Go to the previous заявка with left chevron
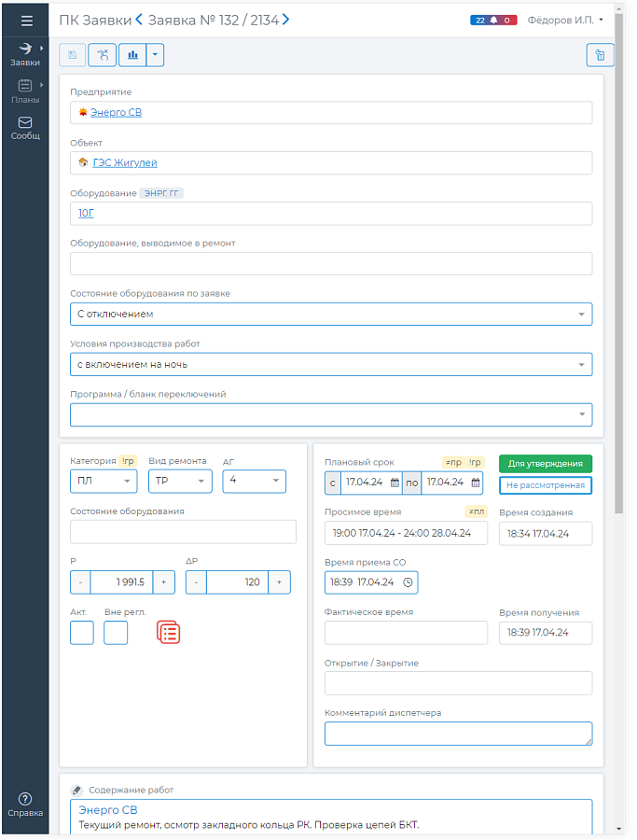Screen dimensions: 637x840 [139, 20]
